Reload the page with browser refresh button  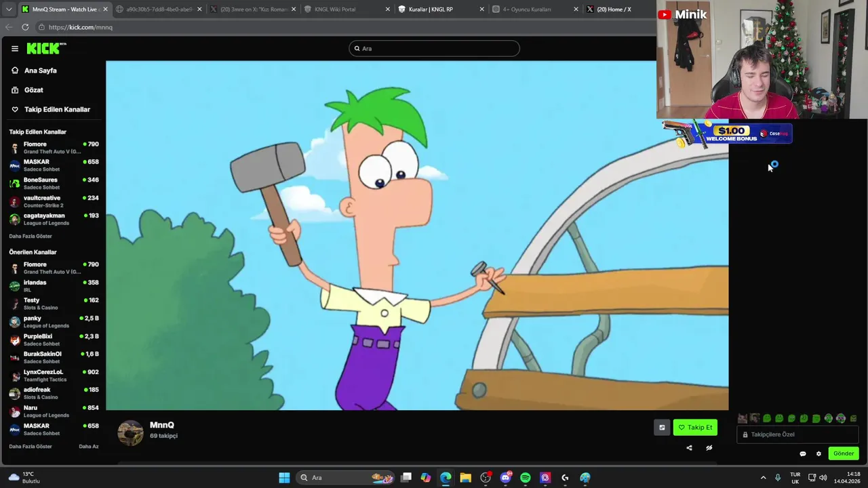click(x=25, y=27)
